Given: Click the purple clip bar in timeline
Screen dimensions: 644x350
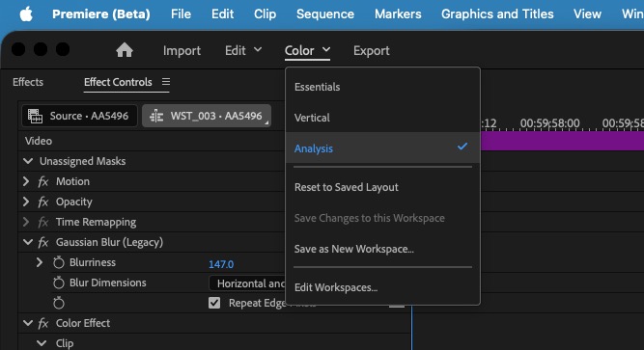Looking at the screenshot, I should pyautogui.click(x=562, y=141).
